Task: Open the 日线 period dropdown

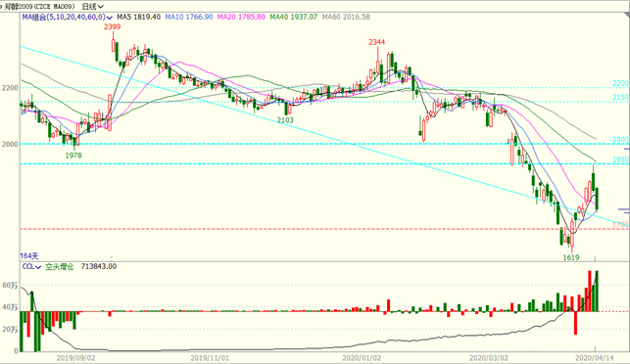Action: click(x=93, y=7)
